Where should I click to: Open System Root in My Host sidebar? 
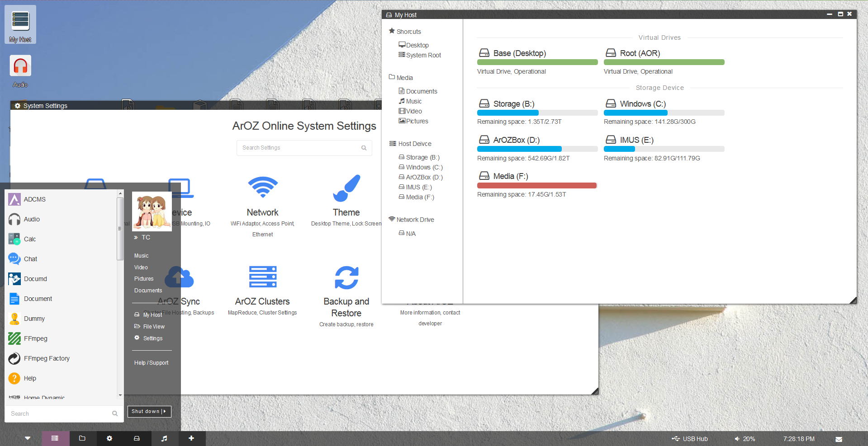[419, 55]
